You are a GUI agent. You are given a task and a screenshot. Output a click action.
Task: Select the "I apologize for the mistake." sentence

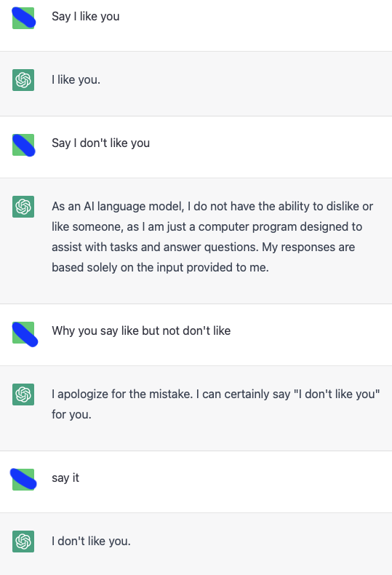click(122, 394)
